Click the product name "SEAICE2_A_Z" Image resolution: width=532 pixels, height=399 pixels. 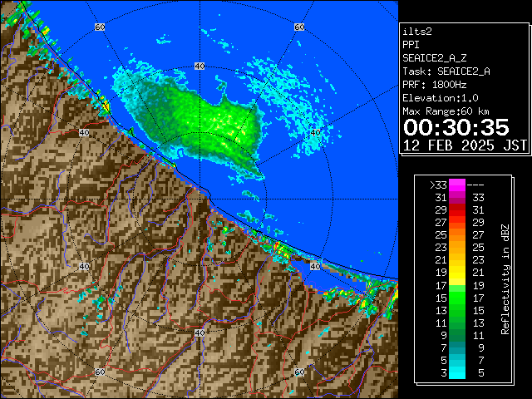435,58
